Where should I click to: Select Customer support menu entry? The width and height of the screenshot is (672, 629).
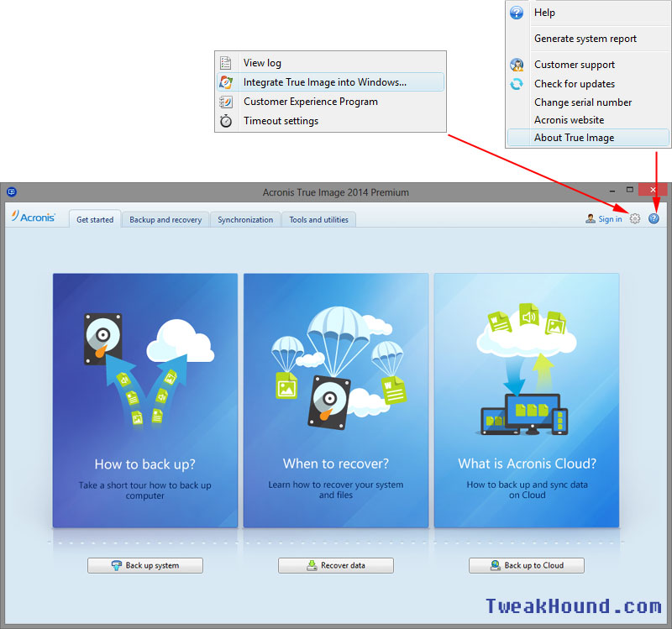[588, 65]
